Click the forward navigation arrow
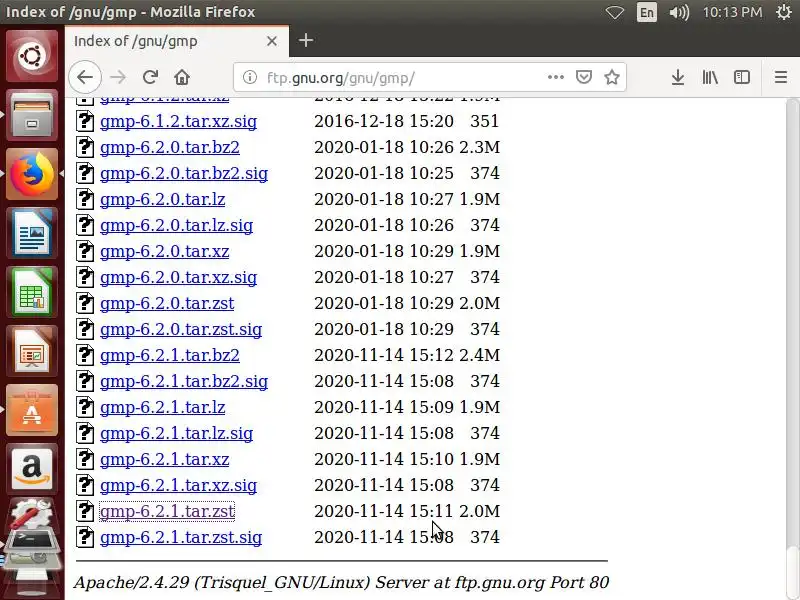 tap(118, 77)
